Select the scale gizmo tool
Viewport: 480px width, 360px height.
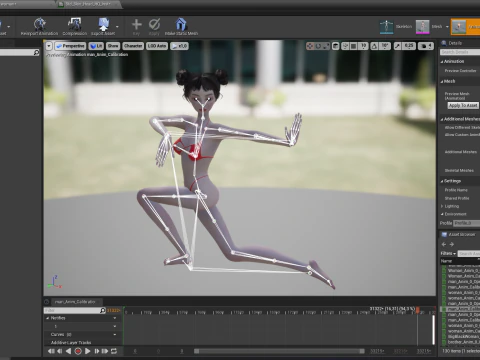pos(326,46)
